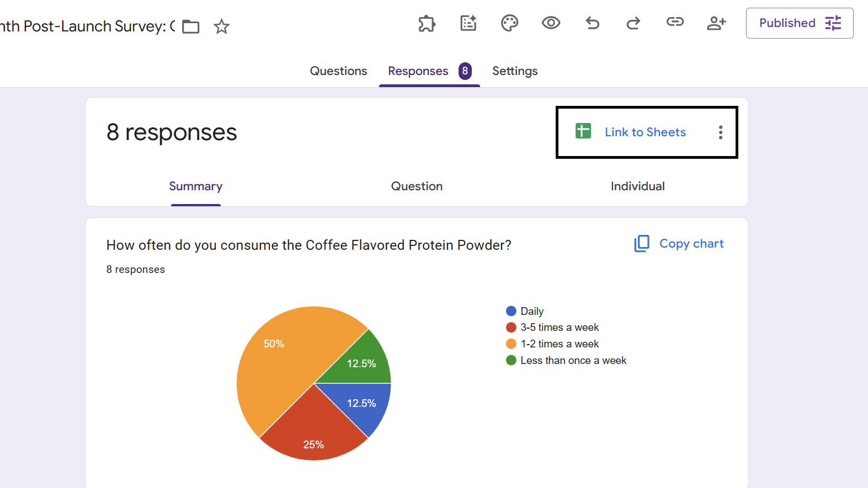
Task: Click the copy chart icon
Action: pos(642,243)
